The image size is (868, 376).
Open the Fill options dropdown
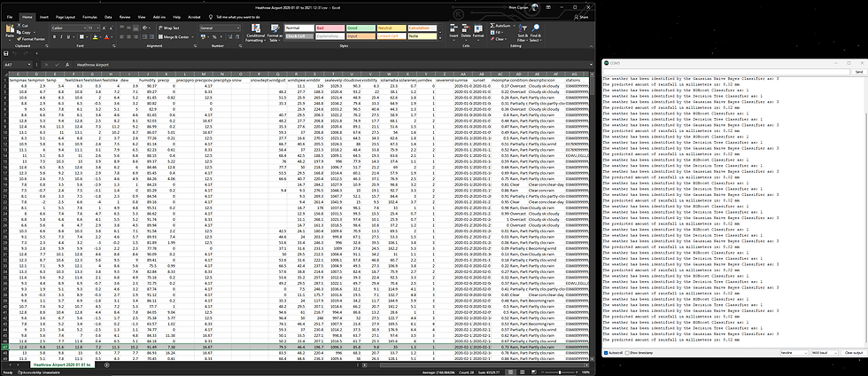(x=504, y=32)
